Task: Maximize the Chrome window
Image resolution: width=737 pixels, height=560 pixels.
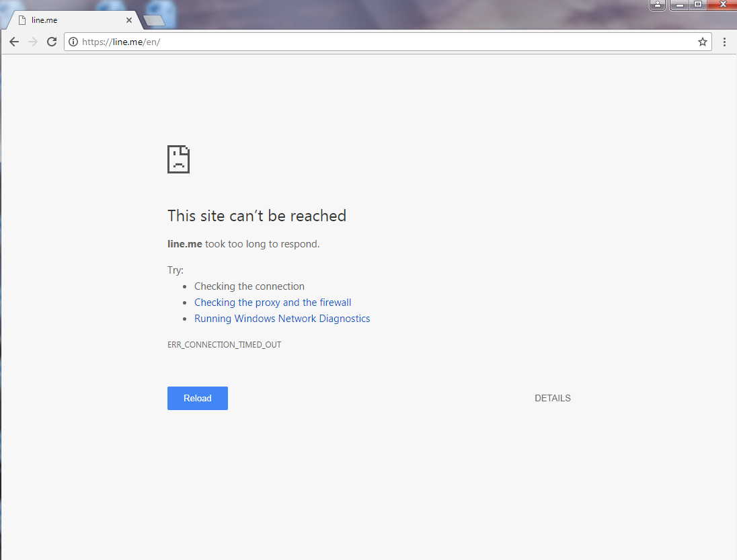Action: (698, 5)
